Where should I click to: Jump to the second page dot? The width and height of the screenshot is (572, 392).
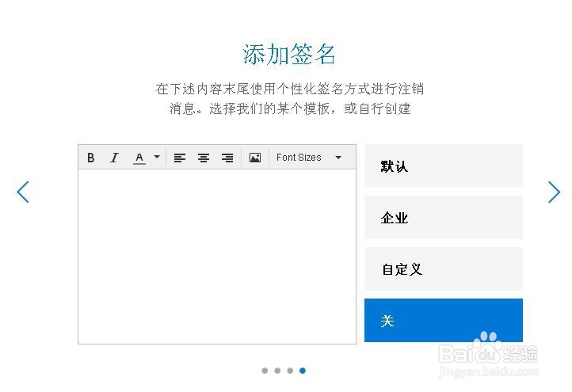[x=277, y=371]
